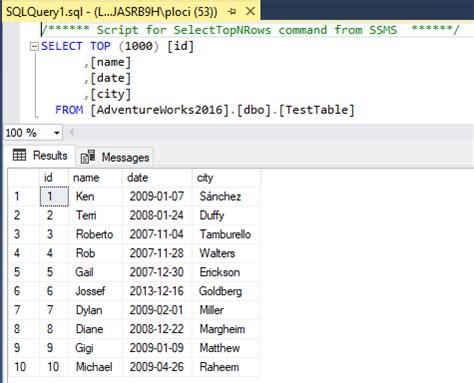Click the date cell 2007-11-28
Screen dimensions: 474x383
coord(157,253)
